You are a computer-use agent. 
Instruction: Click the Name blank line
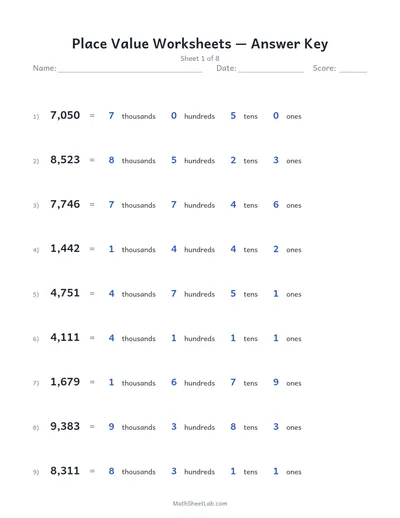(x=130, y=71)
